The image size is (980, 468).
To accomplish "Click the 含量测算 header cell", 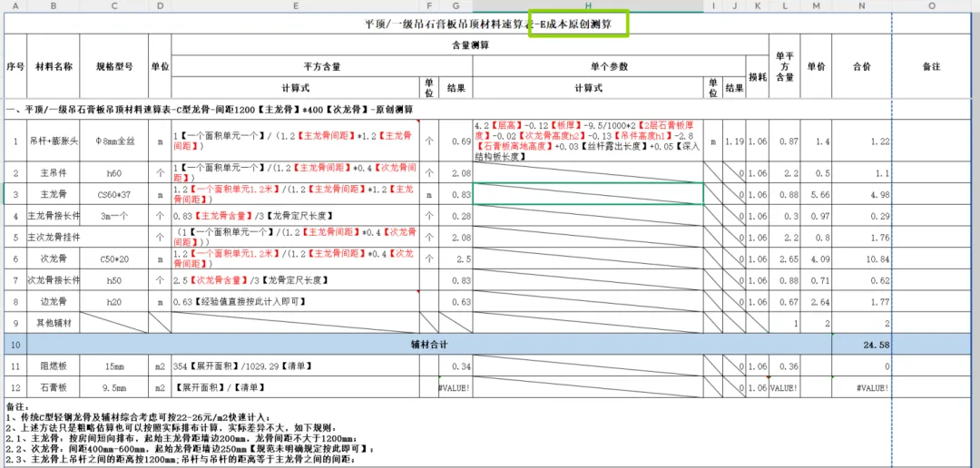I will [470, 45].
